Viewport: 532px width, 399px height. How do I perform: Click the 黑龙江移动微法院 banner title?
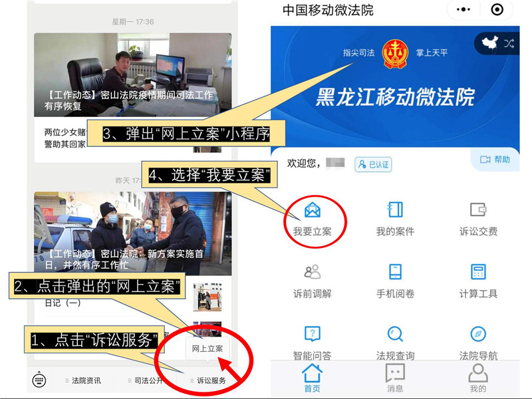(395, 97)
